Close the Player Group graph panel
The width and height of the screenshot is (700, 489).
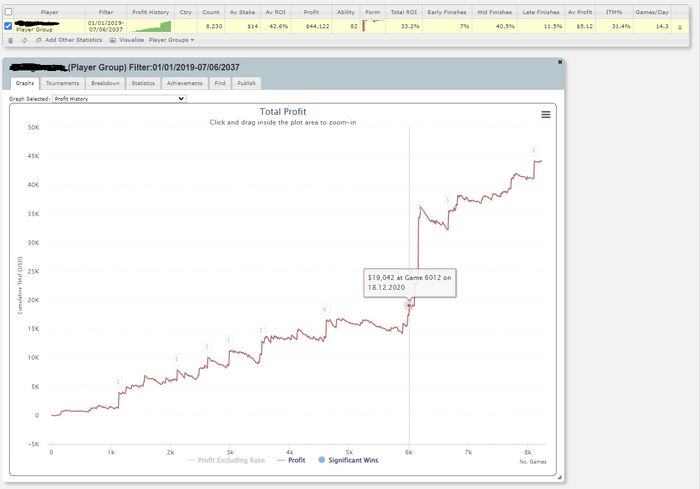click(560, 62)
